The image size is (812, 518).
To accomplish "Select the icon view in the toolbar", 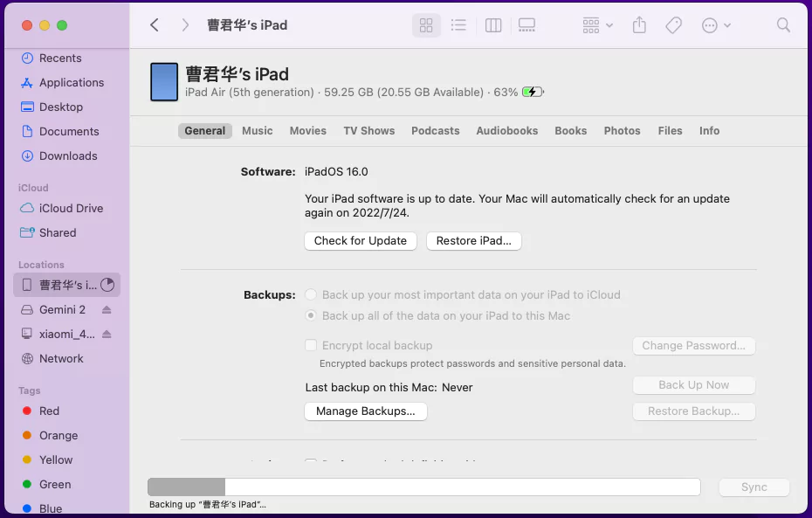I will (x=426, y=24).
